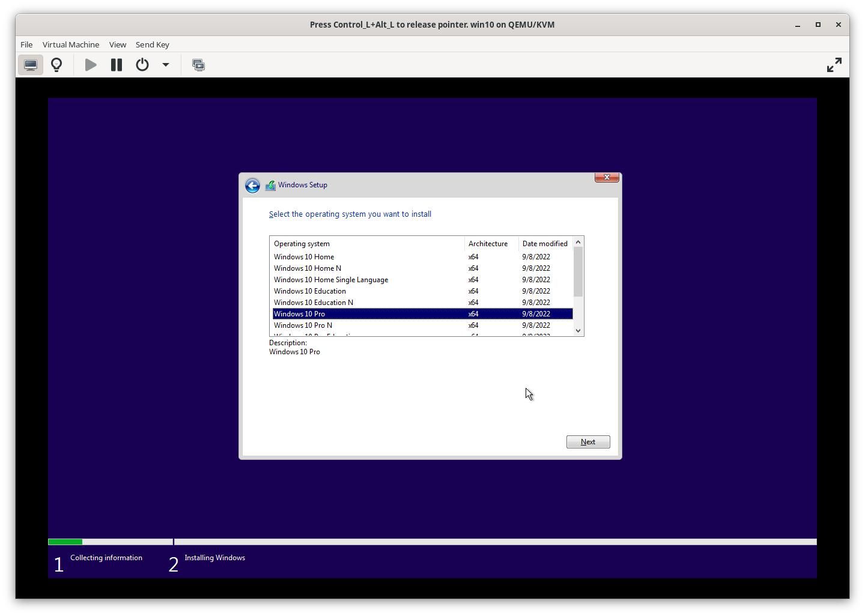865x616 pixels.
Task: Show the graphical console view
Action: [31, 65]
